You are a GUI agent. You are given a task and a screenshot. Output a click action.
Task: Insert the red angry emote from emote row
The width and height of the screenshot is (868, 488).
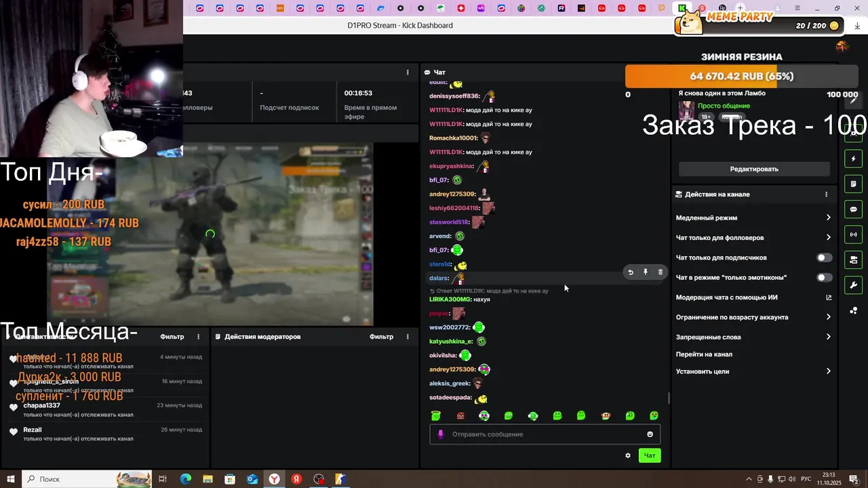click(460, 415)
